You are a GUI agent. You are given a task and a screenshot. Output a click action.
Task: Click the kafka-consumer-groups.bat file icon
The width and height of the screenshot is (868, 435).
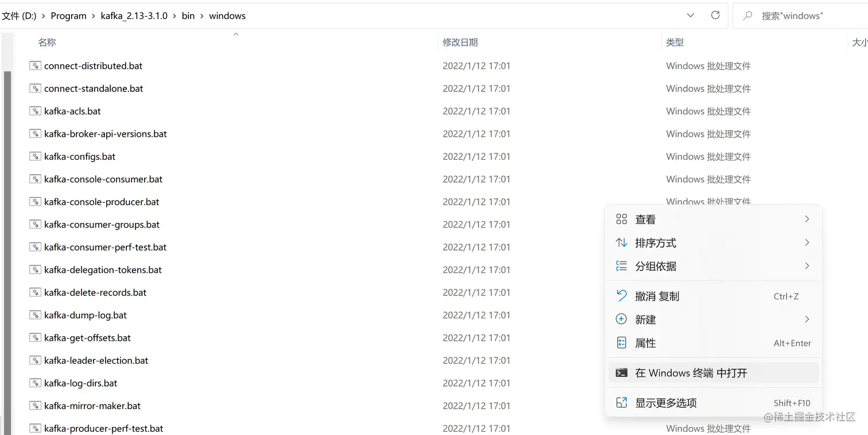pyautogui.click(x=35, y=225)
